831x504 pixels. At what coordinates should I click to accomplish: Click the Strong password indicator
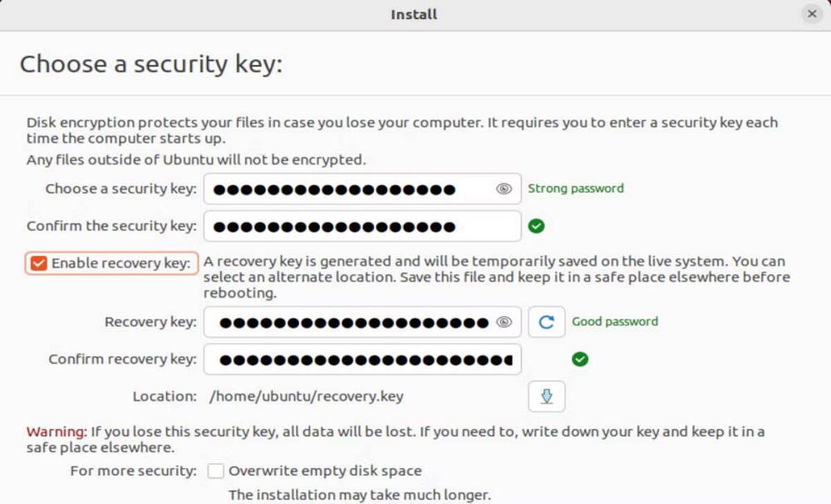click(575, 188)
